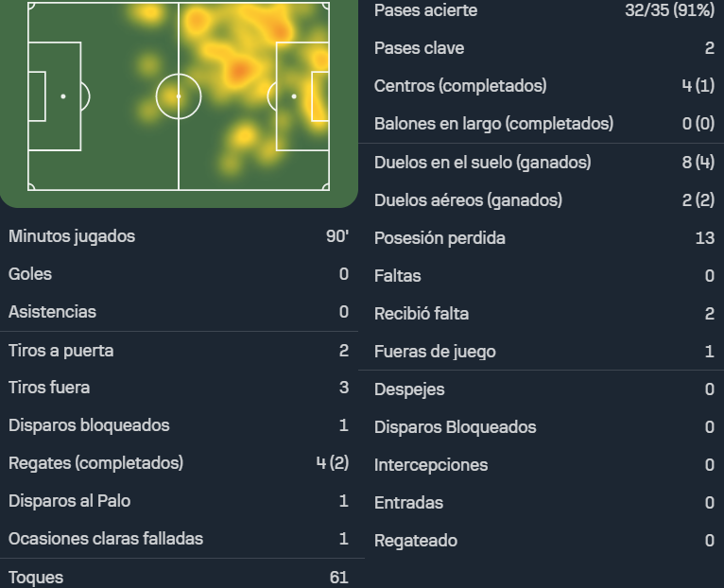Click the Centros (completados) label

460,86
